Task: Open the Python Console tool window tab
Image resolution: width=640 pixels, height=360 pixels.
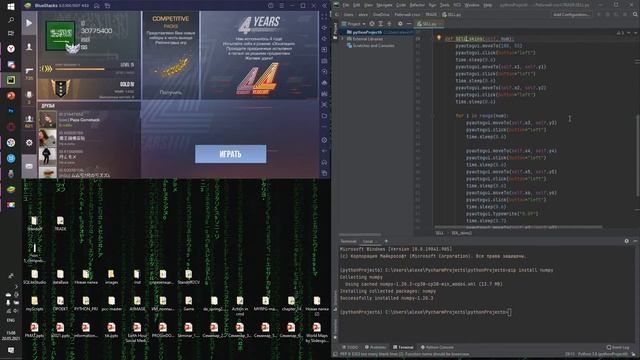Action: (x=437, y=347)
